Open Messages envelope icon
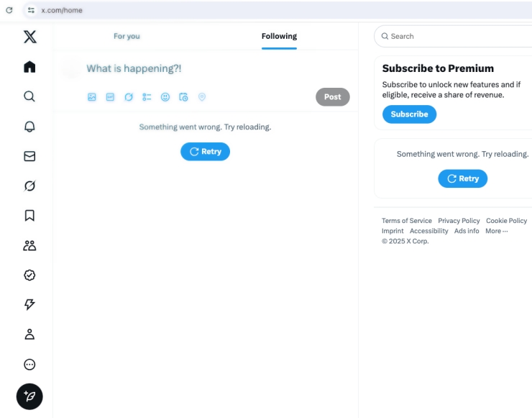This screenshot has width=532, height=418. pyautogui.click(x=29, y=156)
